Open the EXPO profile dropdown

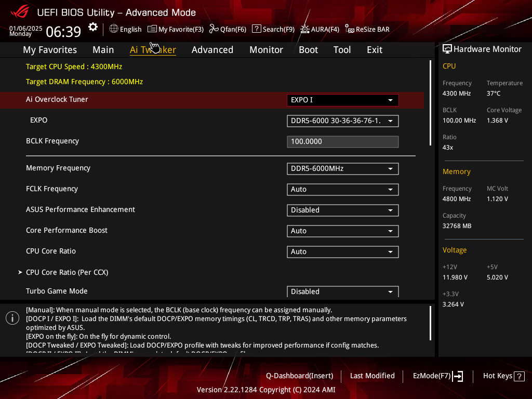click(343, 121)
